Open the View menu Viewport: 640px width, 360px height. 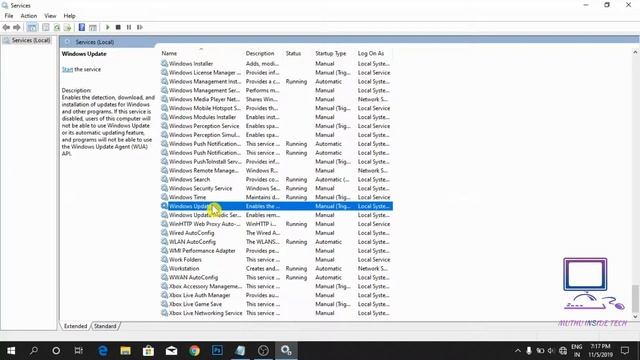coord(50,16)
